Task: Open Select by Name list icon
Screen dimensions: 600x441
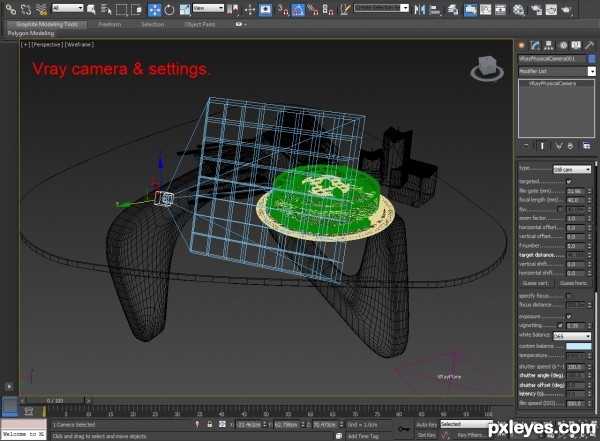Action: tap(106, 9)
